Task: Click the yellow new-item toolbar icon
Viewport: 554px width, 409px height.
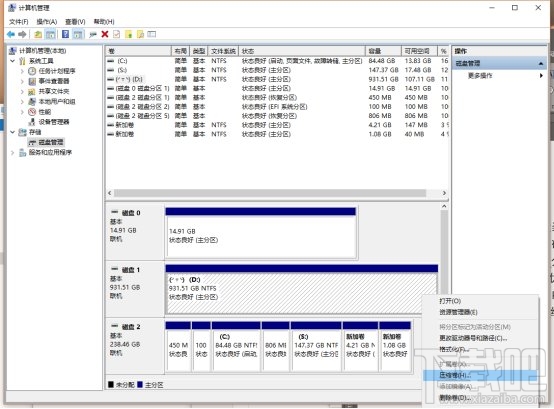Action: tap(129, 34)
